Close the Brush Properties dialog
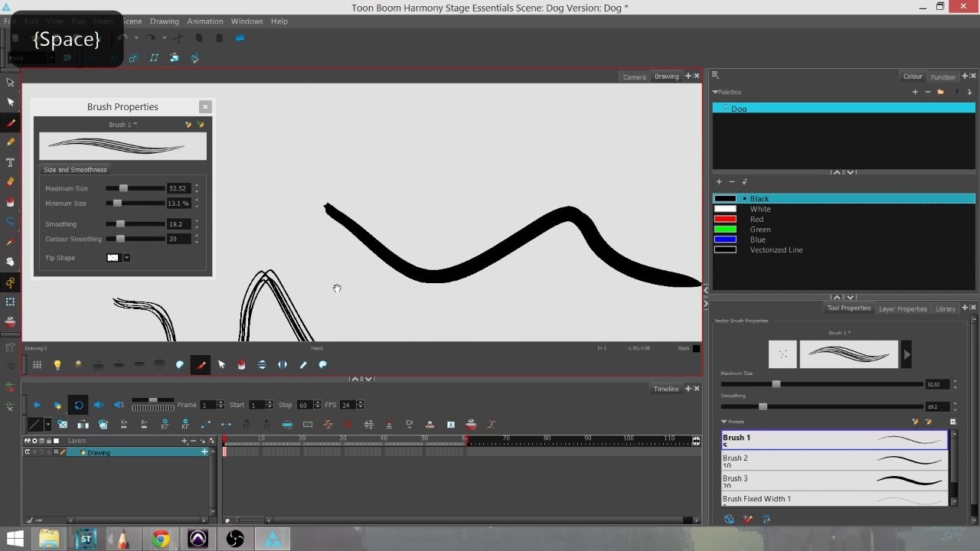The height and width of the screenshot is (551, 980). (x=204, y=107)
